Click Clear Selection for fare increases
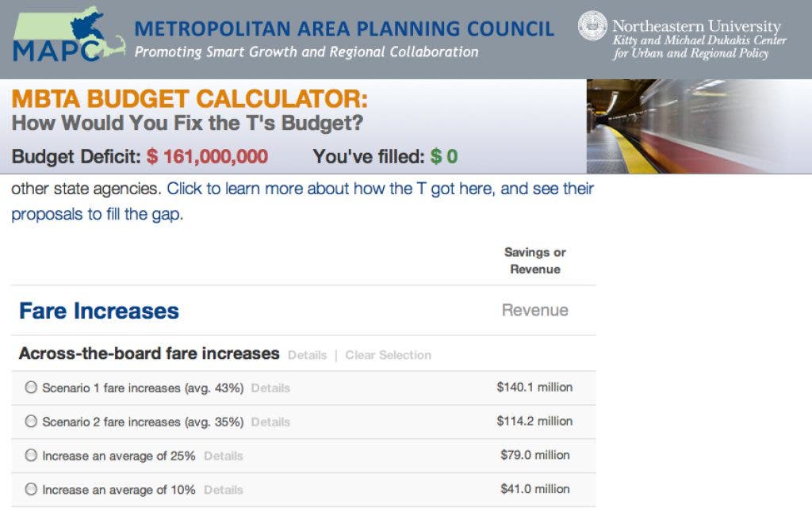Viewport: 812px width, 512px height. (x=388, y=355)
